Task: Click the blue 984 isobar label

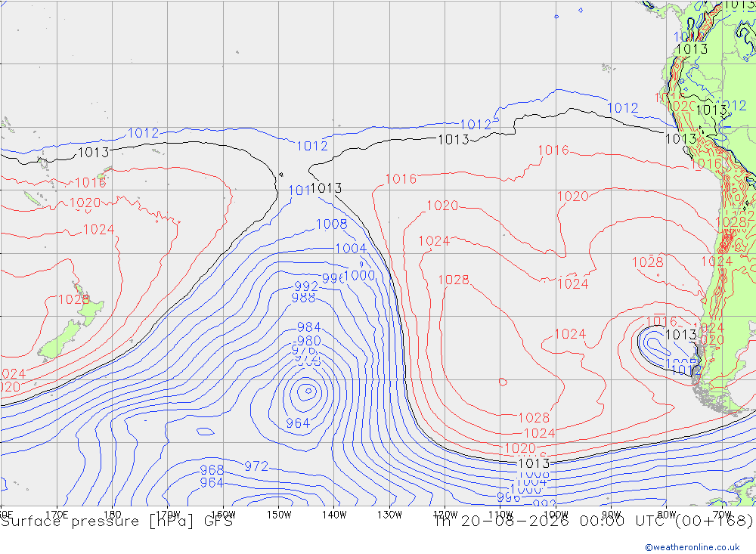Action: (x=309, y=327)
